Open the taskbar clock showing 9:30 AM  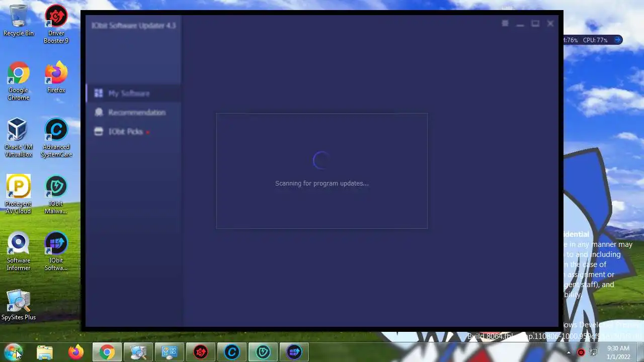click(x=618, y=352)
